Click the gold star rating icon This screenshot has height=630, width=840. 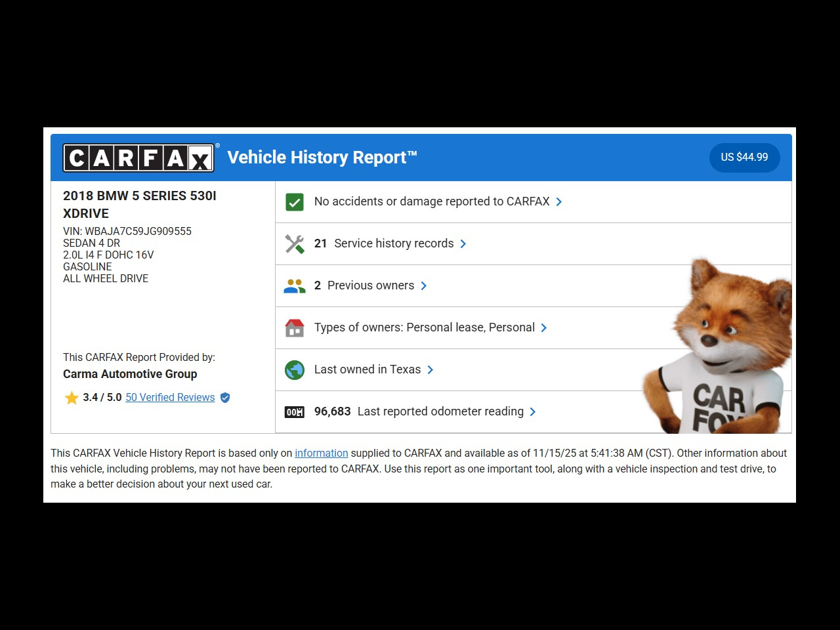point(72,398)
